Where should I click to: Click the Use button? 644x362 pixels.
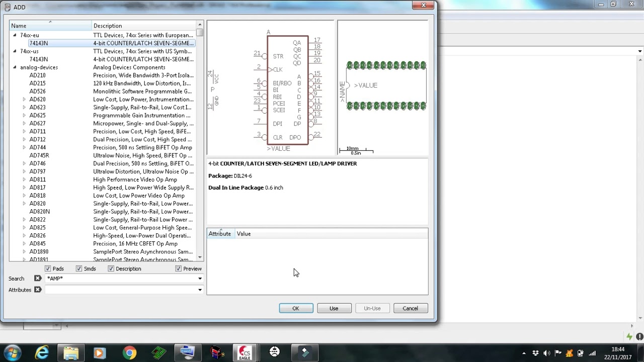(334, 308)
